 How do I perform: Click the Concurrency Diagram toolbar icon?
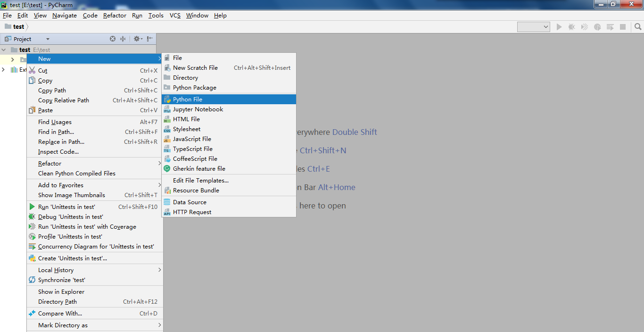tap(610, 27)
